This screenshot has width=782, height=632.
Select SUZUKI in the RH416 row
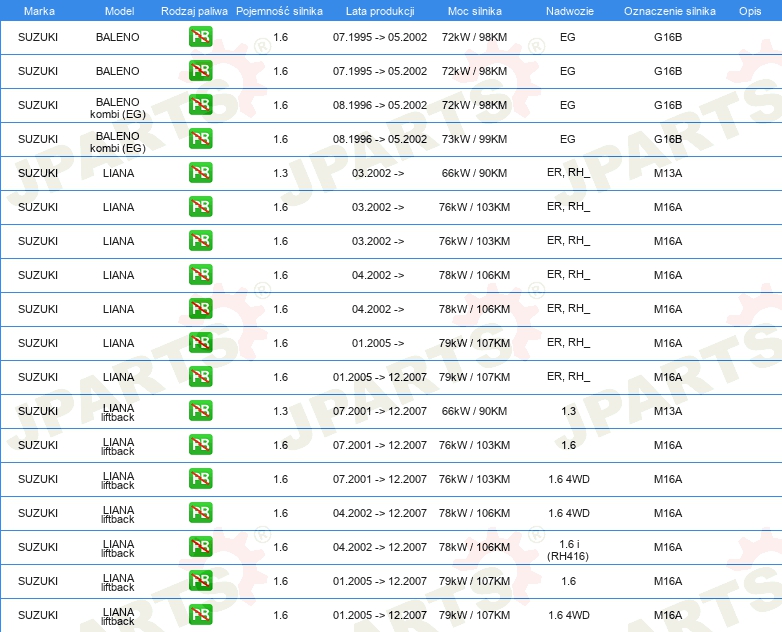click(38, 547)
